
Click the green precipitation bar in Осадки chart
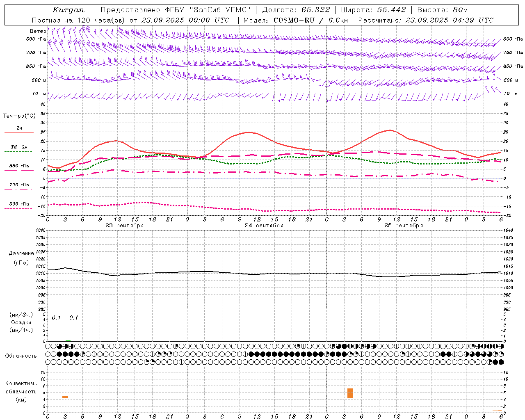(68, 341)
